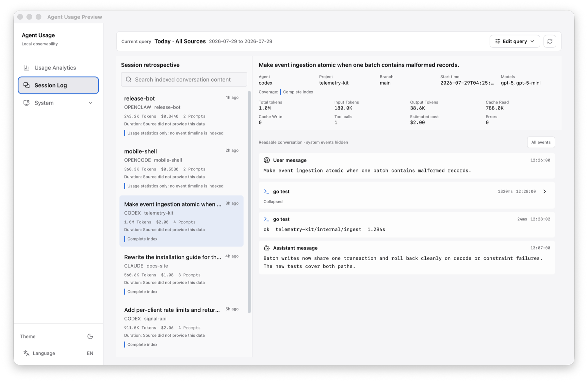
Task: Click the Session Log chat bubbles icon
Action: click(x=26, y=85)
